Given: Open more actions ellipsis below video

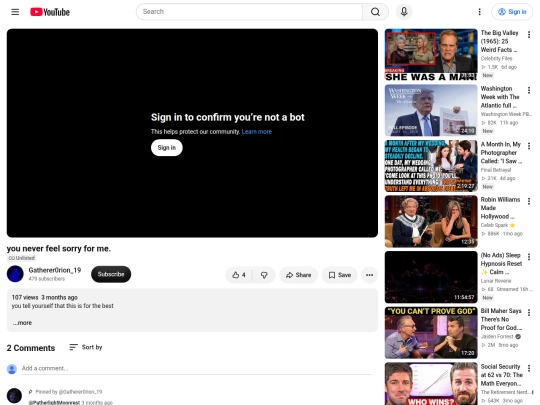Looking at the screenshot, I should pyautogui.click(x=370, y=275).
